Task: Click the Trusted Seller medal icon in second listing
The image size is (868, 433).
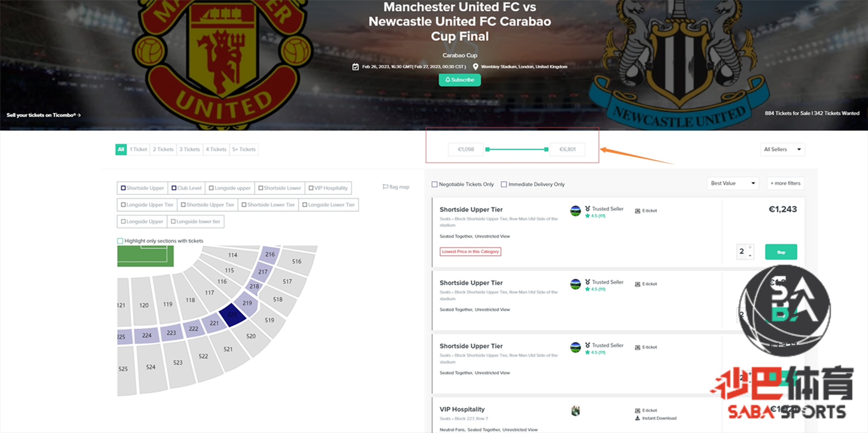Action: coord(587,282)
